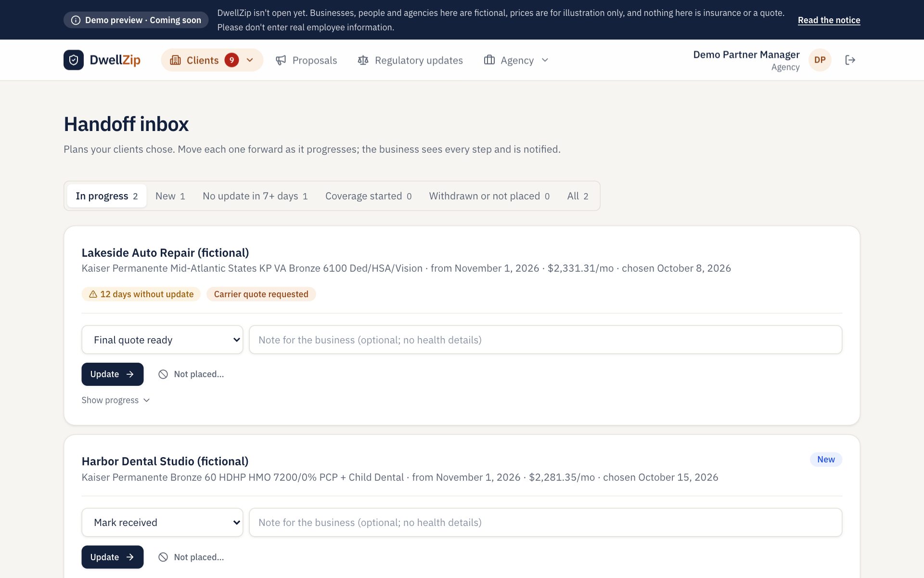Click the Lakeside Auto Repair (fictional) title

click(165, 253)
